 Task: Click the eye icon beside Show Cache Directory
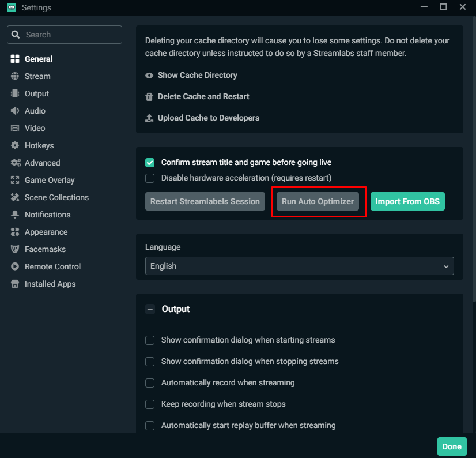point(149,76)
